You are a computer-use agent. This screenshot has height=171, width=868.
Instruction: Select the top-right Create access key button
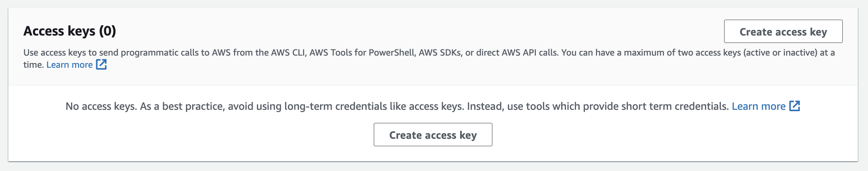[x=783, y=31]
